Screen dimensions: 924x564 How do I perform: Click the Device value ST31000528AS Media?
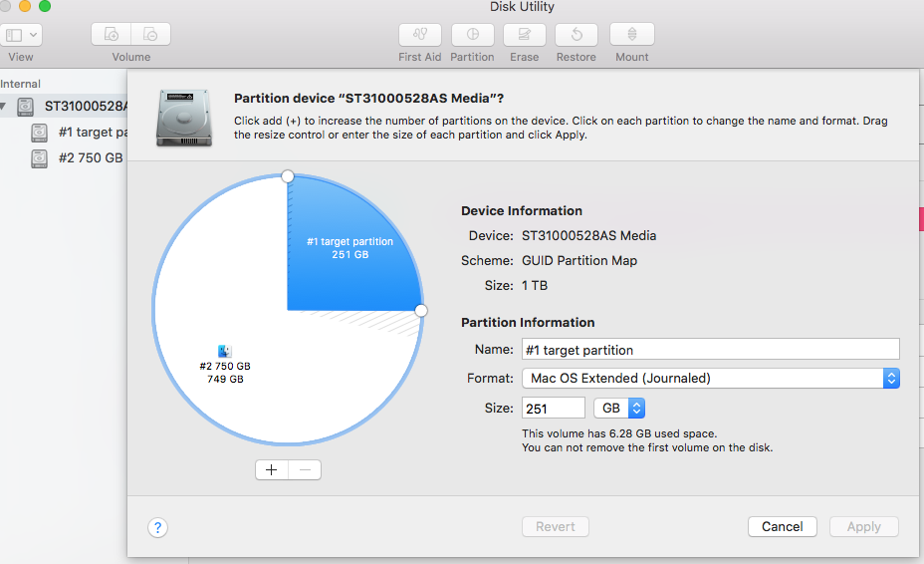click(588, 236)
